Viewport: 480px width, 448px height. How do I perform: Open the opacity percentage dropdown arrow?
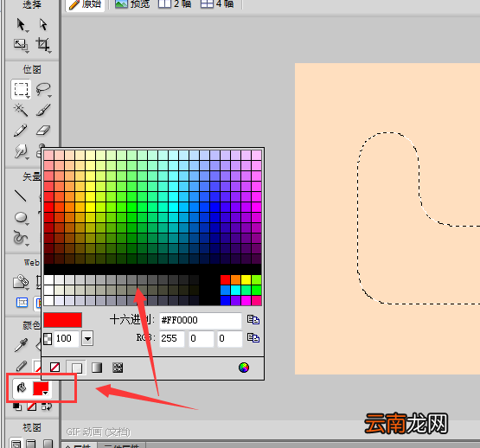87,338
